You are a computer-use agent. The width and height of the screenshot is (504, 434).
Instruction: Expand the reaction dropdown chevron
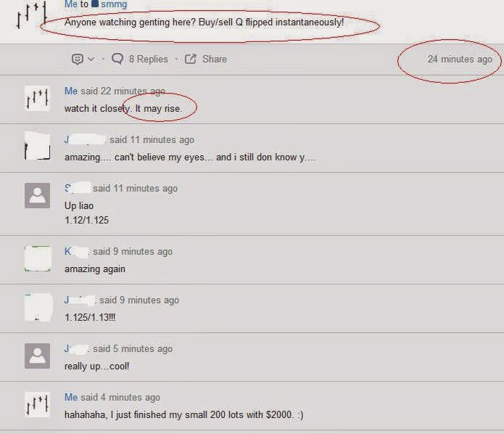(x=91, y=60)
